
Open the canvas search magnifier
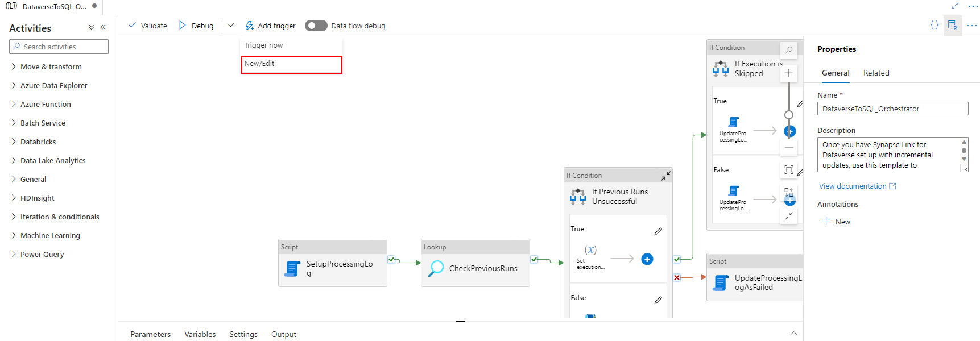tap(789, 50)
